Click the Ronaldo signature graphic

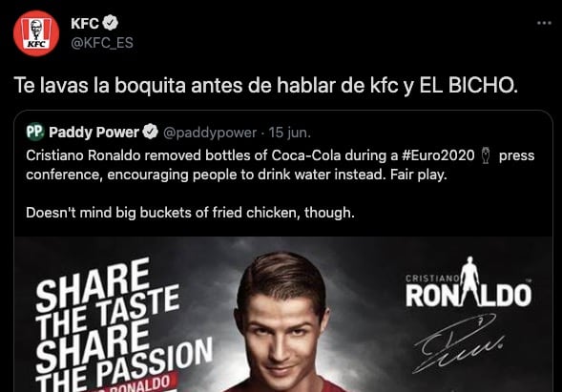pos(459,344)
